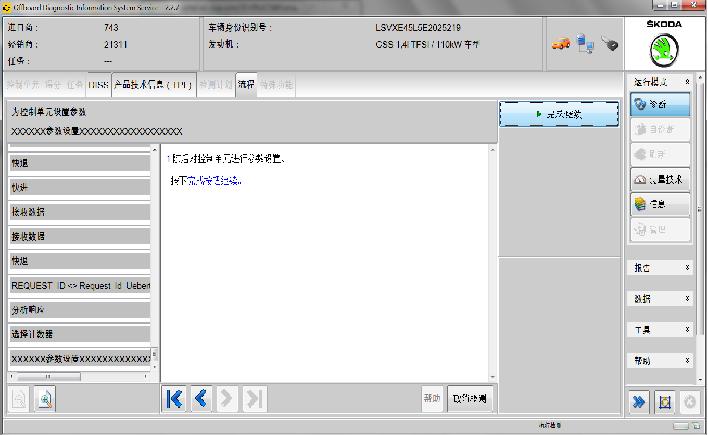Viewport: 708px width, 435px height.
Task: Open the test plan (检测计划) tab
Action: pyautogui.click(x=216, y=85)
